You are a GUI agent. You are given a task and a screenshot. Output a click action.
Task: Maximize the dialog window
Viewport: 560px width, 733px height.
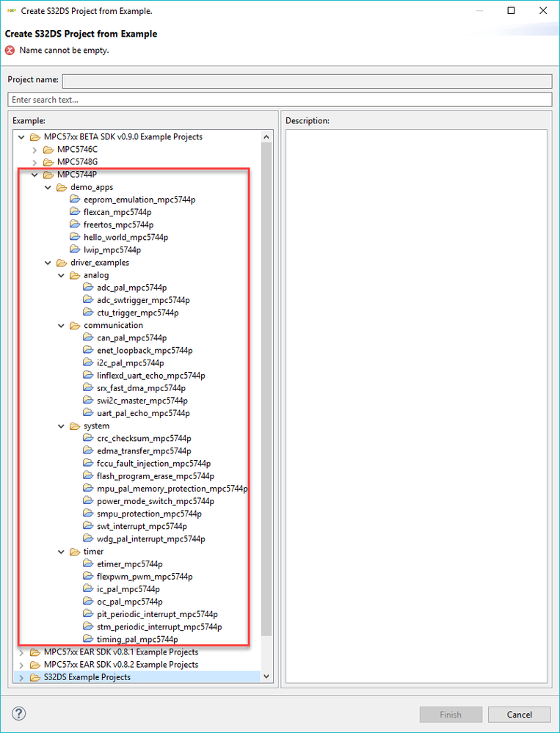(x=511, y=11)
